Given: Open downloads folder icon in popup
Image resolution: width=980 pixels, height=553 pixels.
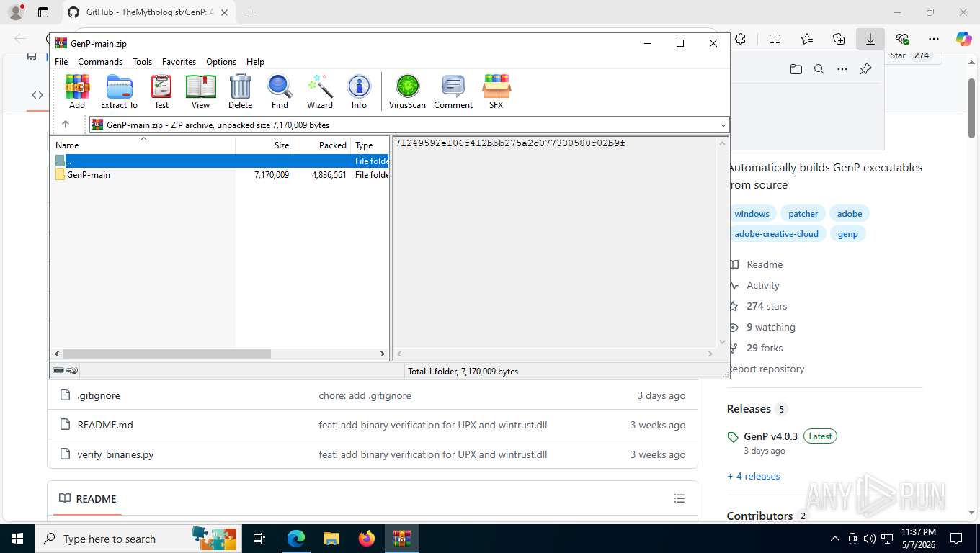Looking at the screenshot, I should click(x=796, y=69).
